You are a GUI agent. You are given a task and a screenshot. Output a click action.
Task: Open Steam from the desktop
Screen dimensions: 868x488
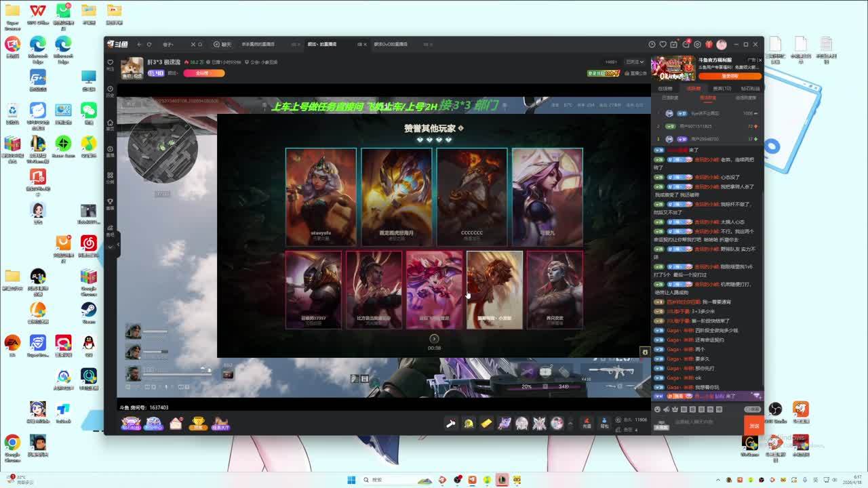[88, 310]
